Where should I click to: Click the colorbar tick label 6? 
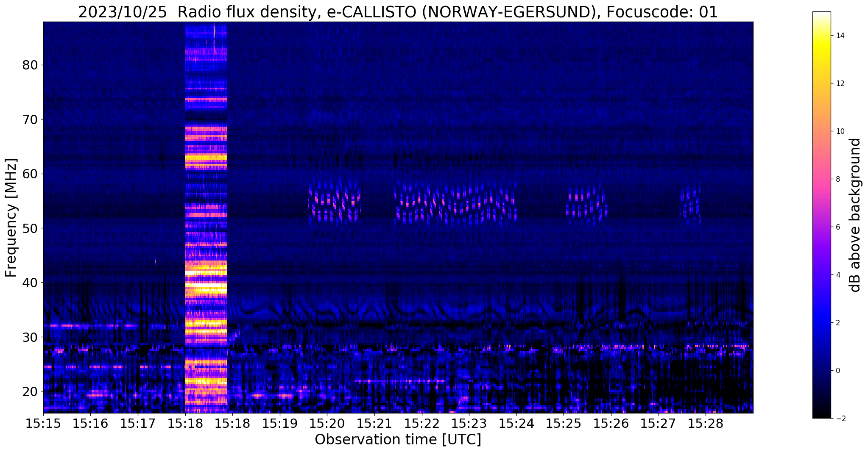(x=837, y=227)
